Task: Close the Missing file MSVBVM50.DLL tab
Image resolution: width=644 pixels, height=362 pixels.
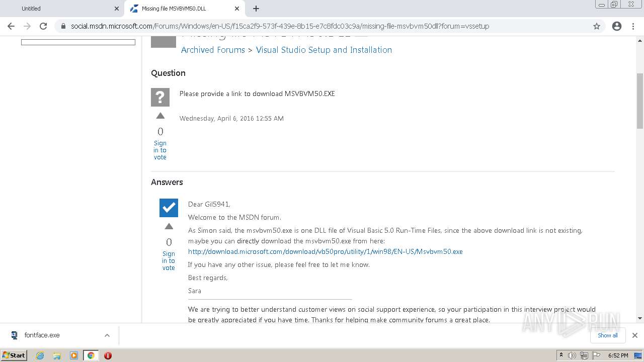Action: click(237, 9)
